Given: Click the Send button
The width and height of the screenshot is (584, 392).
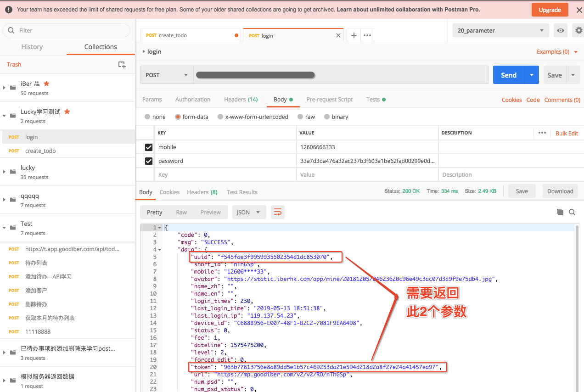Looking at the screenshot, I should [x=509, y=75].
